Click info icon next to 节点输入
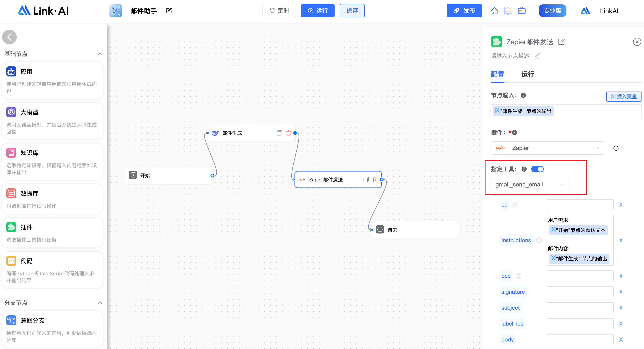The image size is (644, 349). 523,95
